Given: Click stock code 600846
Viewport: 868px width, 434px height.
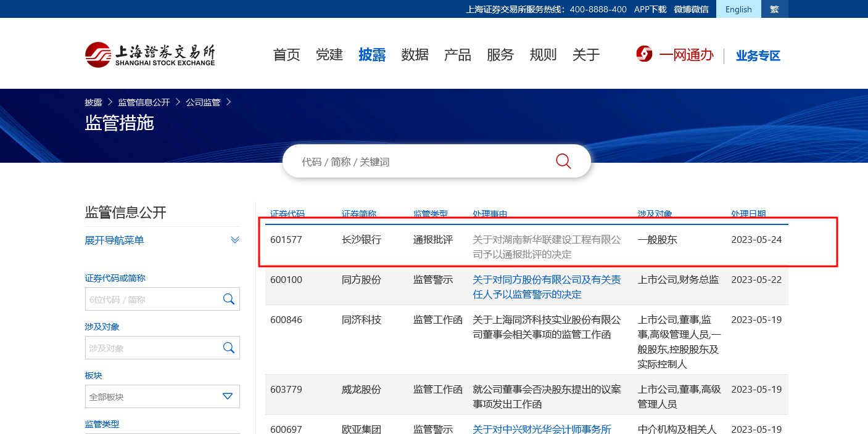Looking at the screenshot, I should click(x=286, y=320).
